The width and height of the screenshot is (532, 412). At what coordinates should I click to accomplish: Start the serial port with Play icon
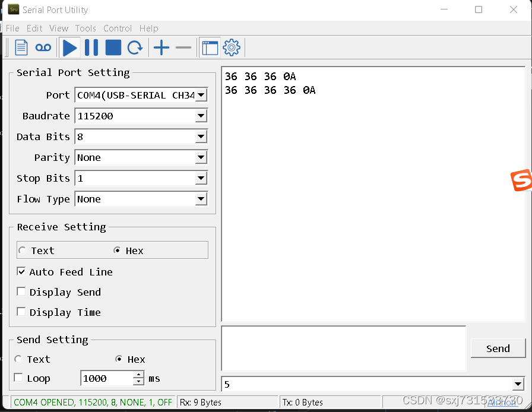[x=70, y=47]
